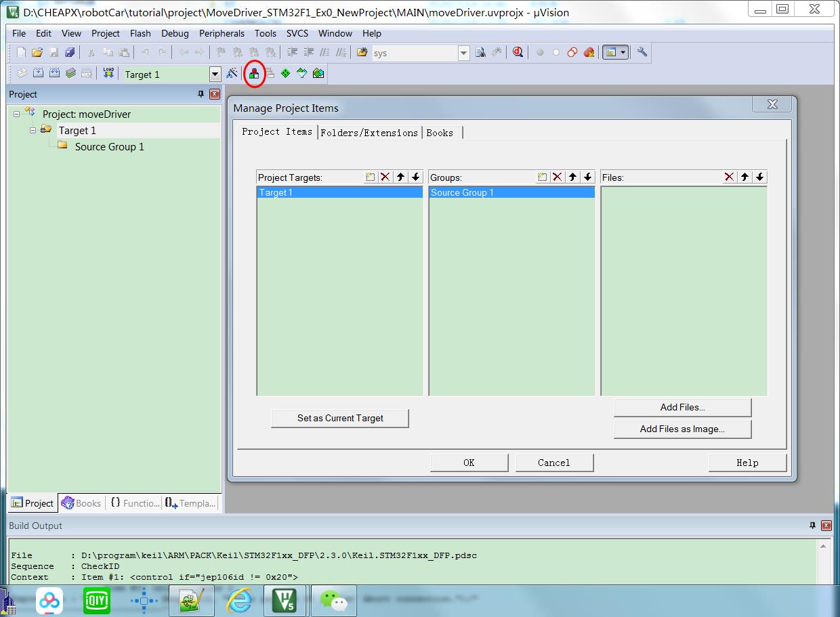
Task: Open the Debug menu
Action: [x=175, y=33]
